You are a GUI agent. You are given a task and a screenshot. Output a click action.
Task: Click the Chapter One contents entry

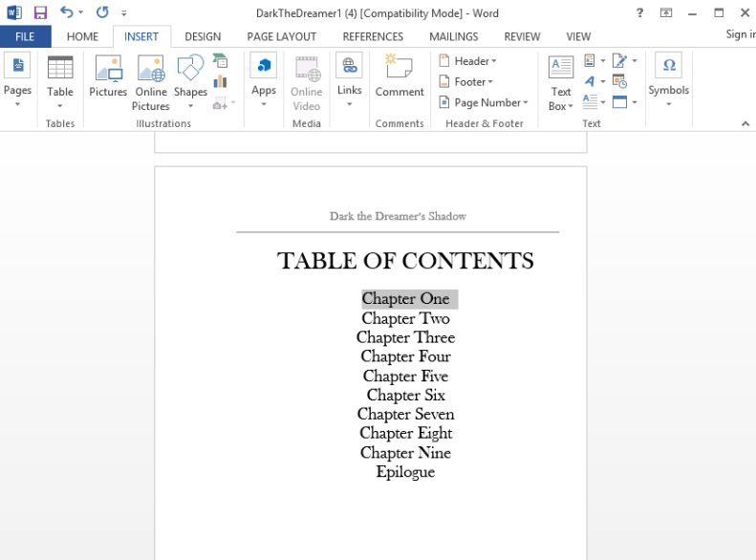click(405, 299)
